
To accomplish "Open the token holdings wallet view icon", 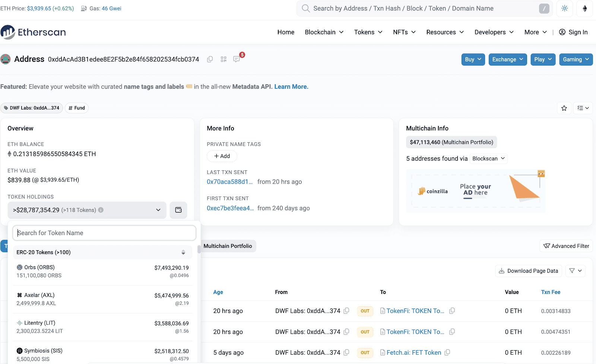I will pyautogui.click(x=178, y=210).
